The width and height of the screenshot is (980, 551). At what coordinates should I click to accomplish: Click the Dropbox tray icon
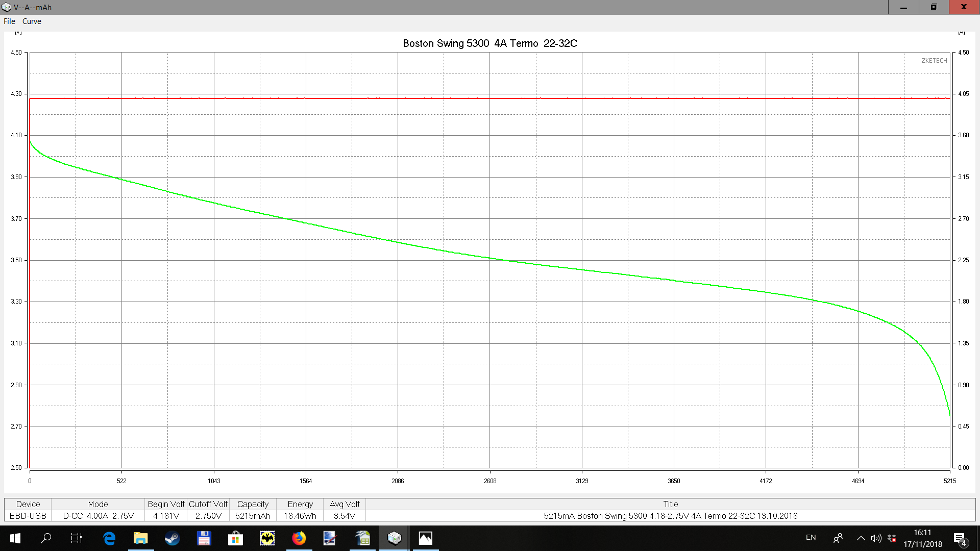[x=892, y=538]
